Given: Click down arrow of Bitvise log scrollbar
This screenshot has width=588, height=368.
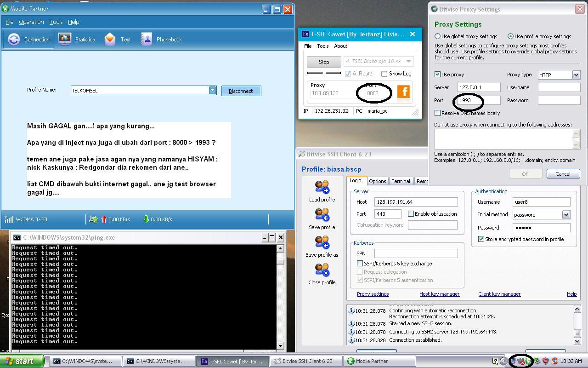Looking at the screenshot, I should pyautogui.click(x=577, y=341).
